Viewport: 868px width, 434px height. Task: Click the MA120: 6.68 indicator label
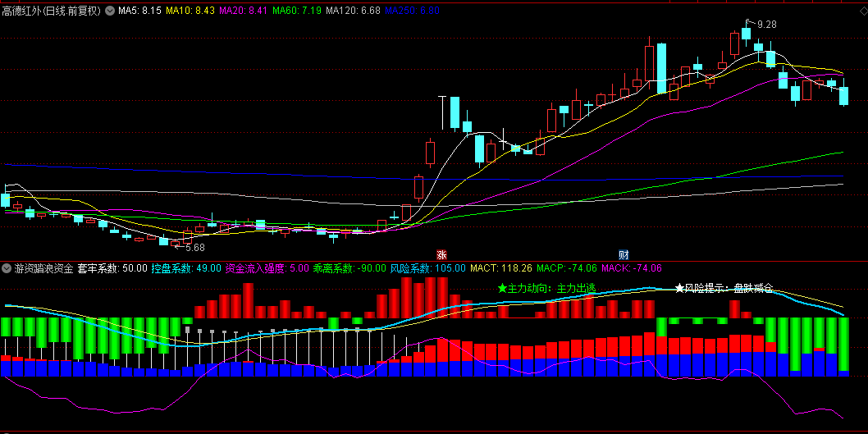tap(353, 11)
